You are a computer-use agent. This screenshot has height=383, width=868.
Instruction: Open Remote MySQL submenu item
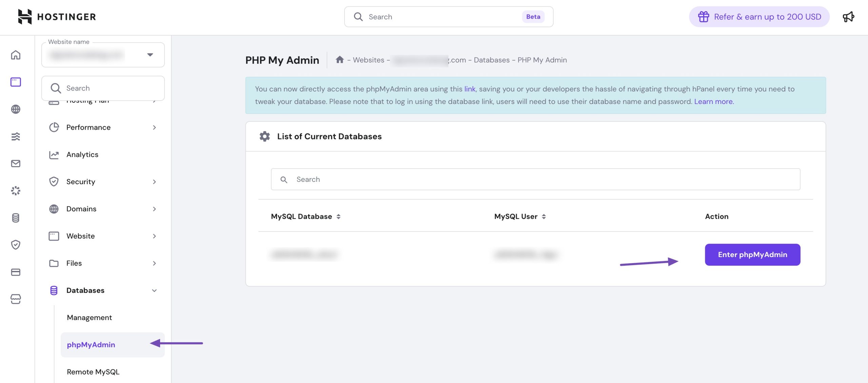click(93, 372)
